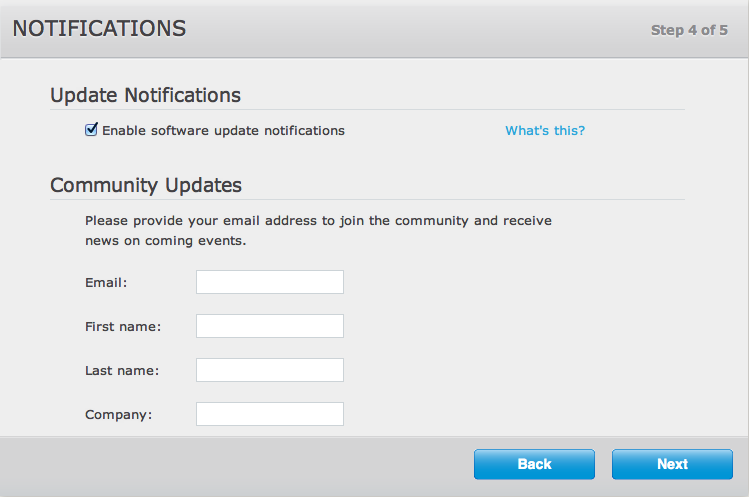
Task: Click the Update Notifications section heading
Action: pyautogui.click(x=145, y=95)
